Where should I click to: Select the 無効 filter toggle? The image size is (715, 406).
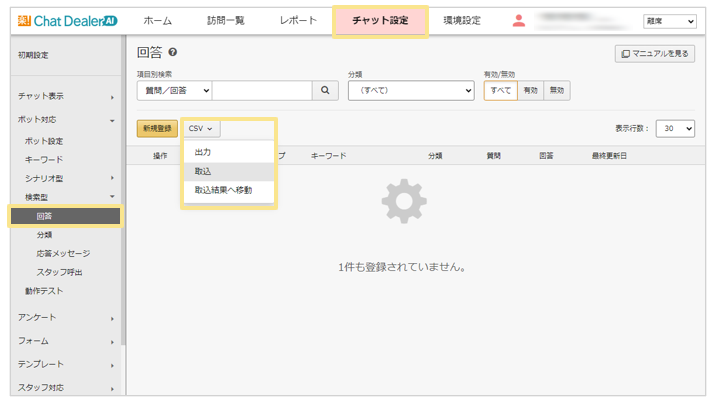pos(557,91)
